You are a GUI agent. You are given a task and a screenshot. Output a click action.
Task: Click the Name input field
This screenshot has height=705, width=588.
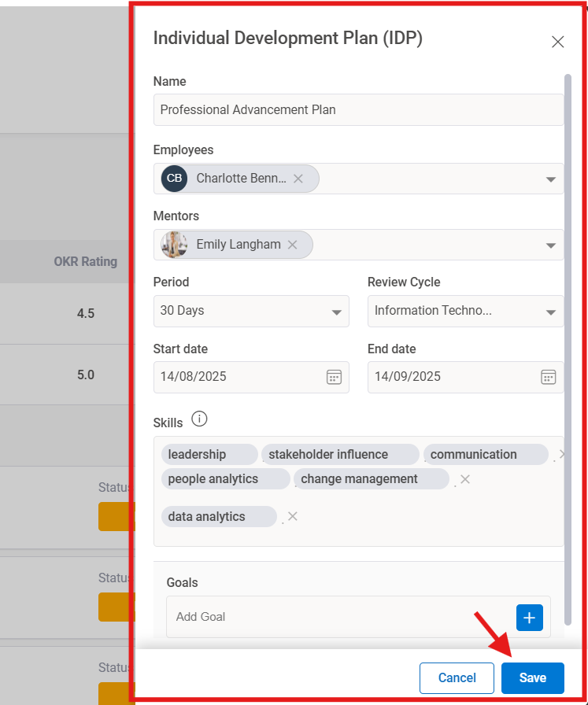[358, 109]
